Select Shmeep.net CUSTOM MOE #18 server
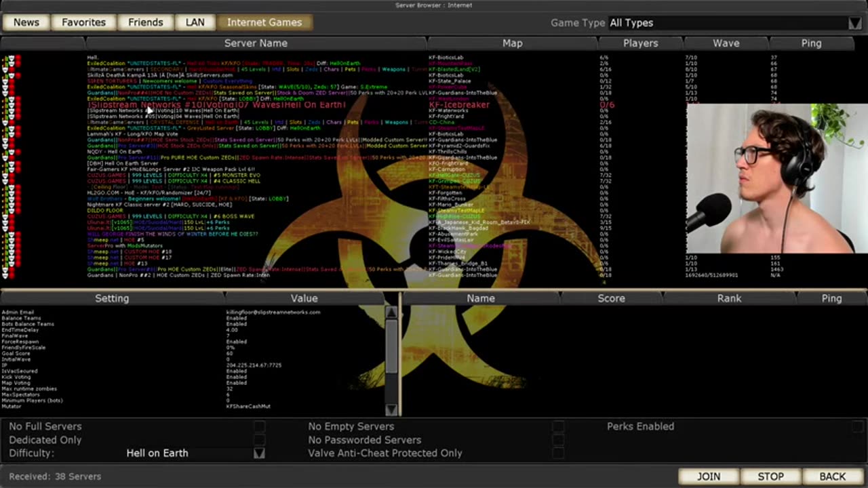The image size is (868, 488). pyautogui.click(x=130, y=251)
